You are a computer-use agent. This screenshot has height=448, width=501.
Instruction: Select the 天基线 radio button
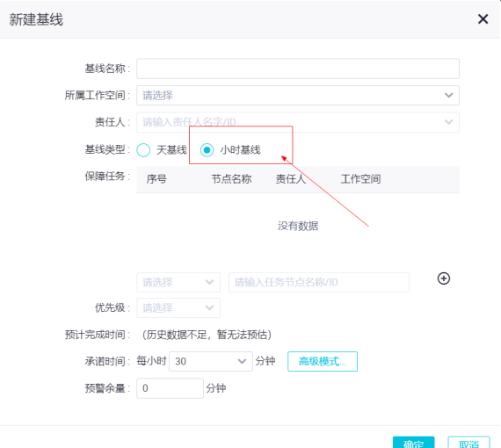pyautogui.click(x=143, y=149)
